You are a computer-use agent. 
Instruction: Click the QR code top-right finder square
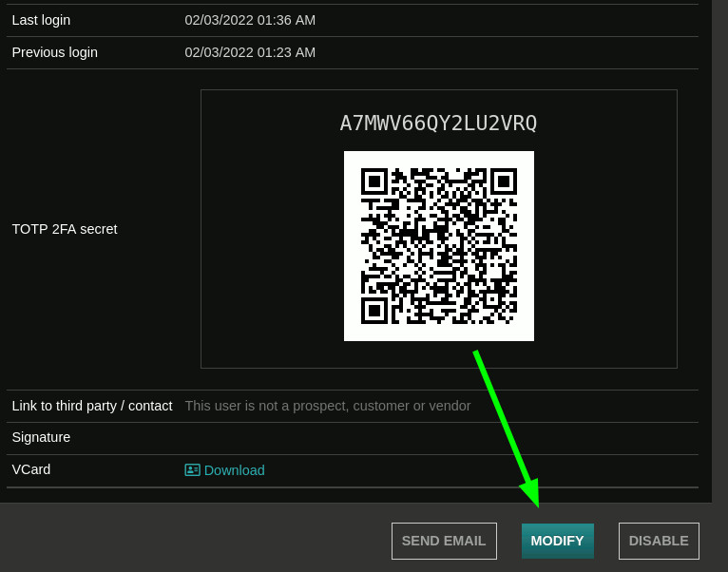[x=504, y=181]
